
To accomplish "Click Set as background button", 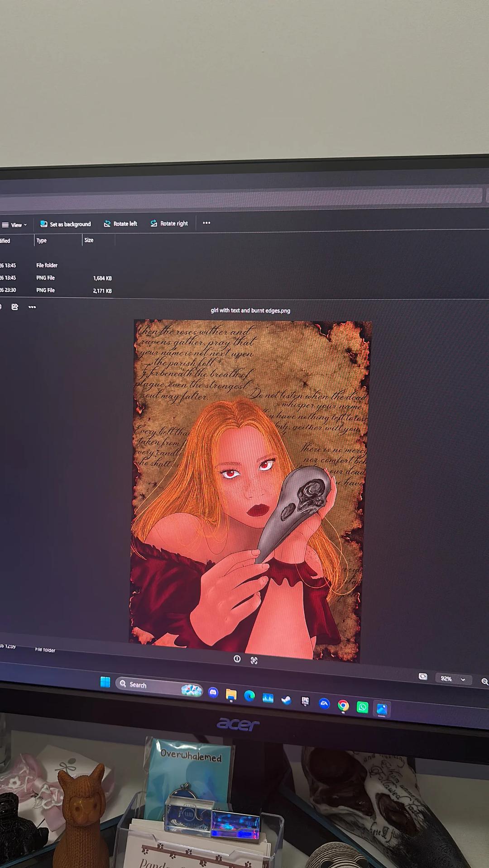I will [x=66, y=224].
